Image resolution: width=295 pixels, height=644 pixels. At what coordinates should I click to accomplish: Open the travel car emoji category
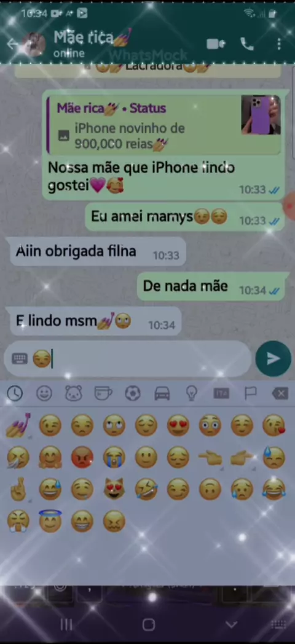[162, 393]
